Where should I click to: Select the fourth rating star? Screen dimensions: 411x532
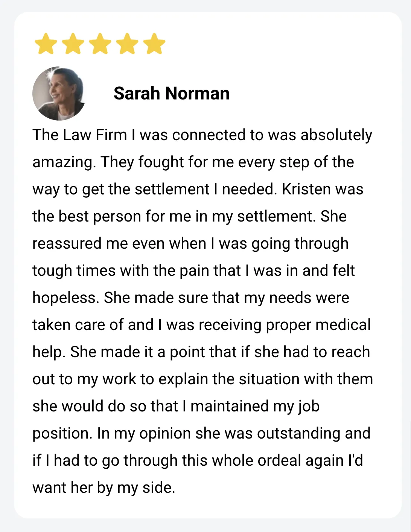click(127, 44)
